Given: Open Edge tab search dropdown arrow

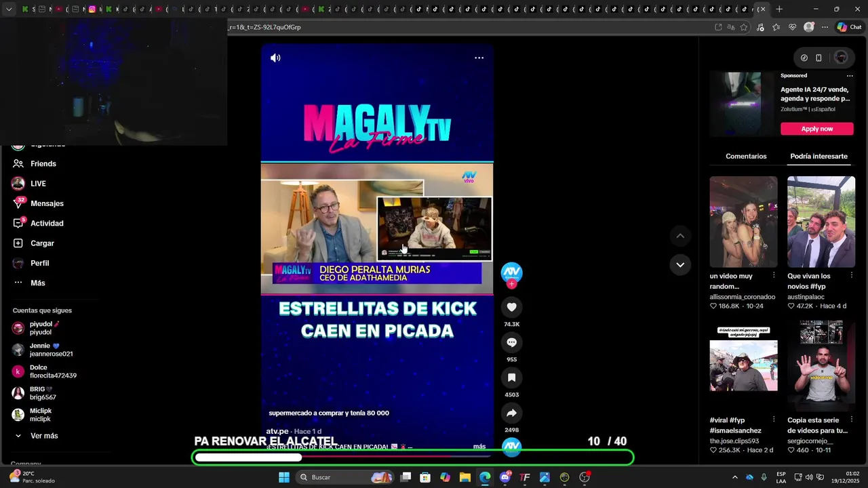Looking at the screenshot, I should pyautogui.click(x=9, y=9).
